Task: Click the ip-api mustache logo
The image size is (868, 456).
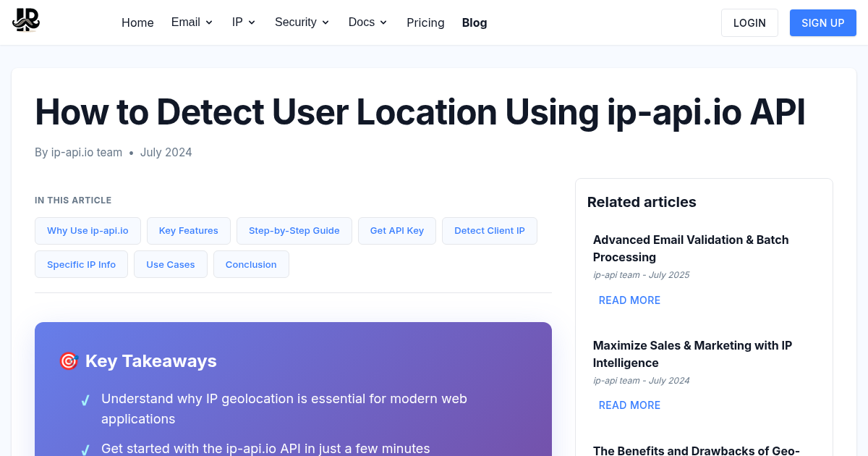Action: coord(26,20)
